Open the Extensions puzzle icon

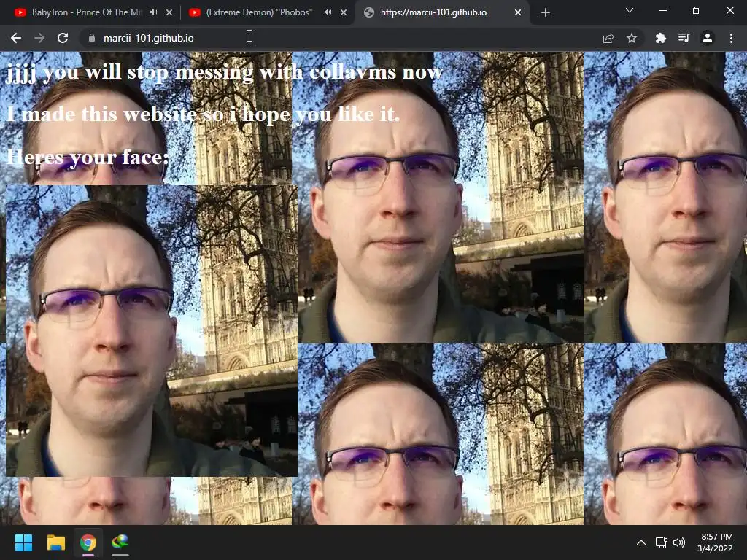pos(661,38)
